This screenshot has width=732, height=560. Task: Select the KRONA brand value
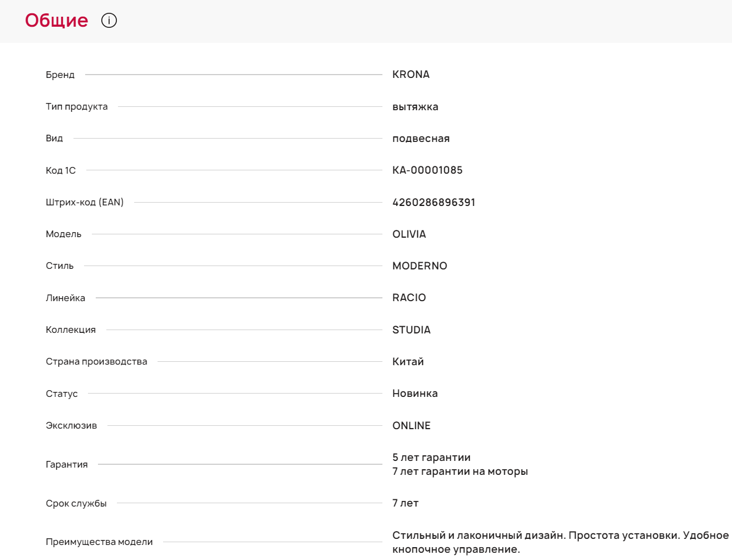point(411,75)
